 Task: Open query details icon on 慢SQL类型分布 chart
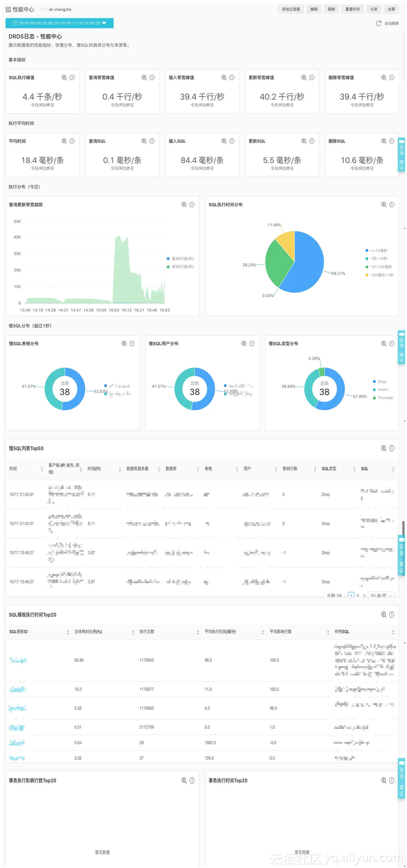point(384,343)
